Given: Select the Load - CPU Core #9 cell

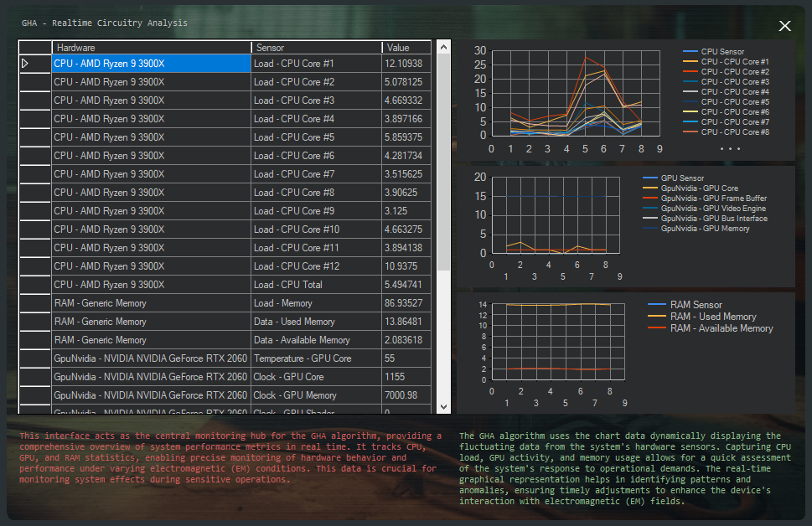Looking at the screenshot, I should click(317, 211).
